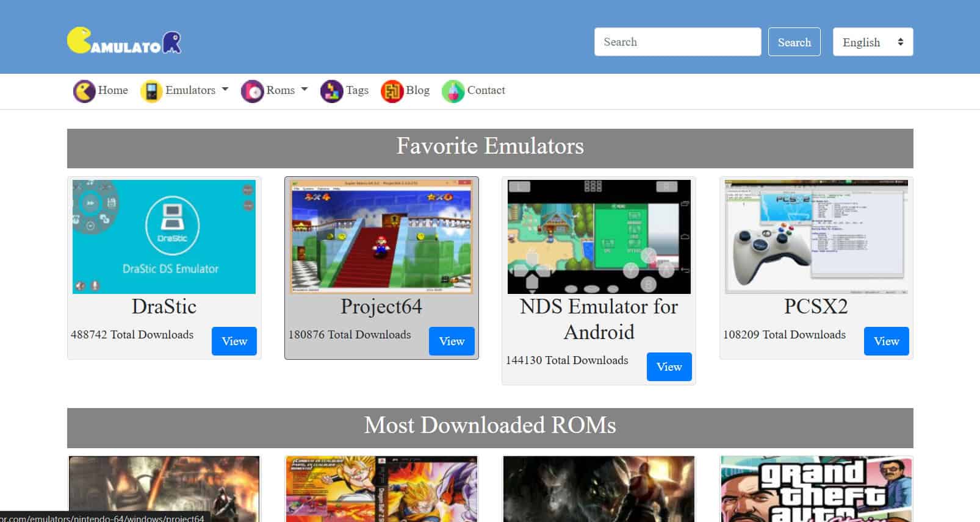Open the English language dropdown

click(x=872, y=42)
